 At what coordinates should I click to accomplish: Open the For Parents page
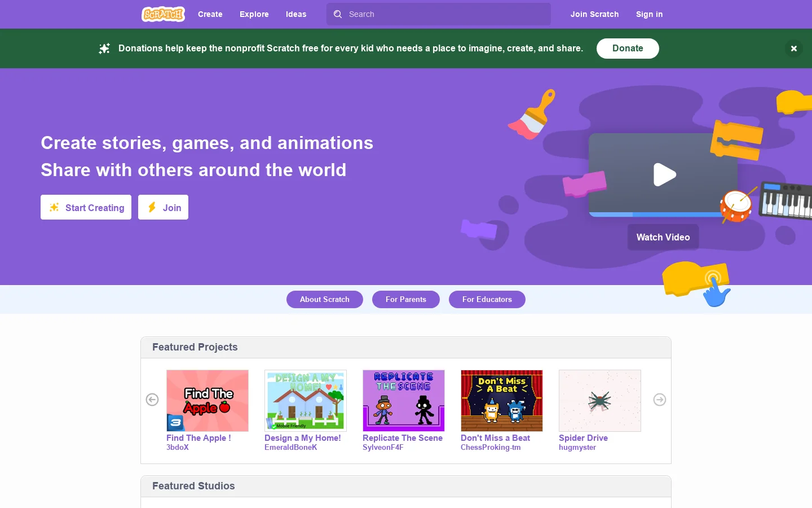(x=406, y=299)
